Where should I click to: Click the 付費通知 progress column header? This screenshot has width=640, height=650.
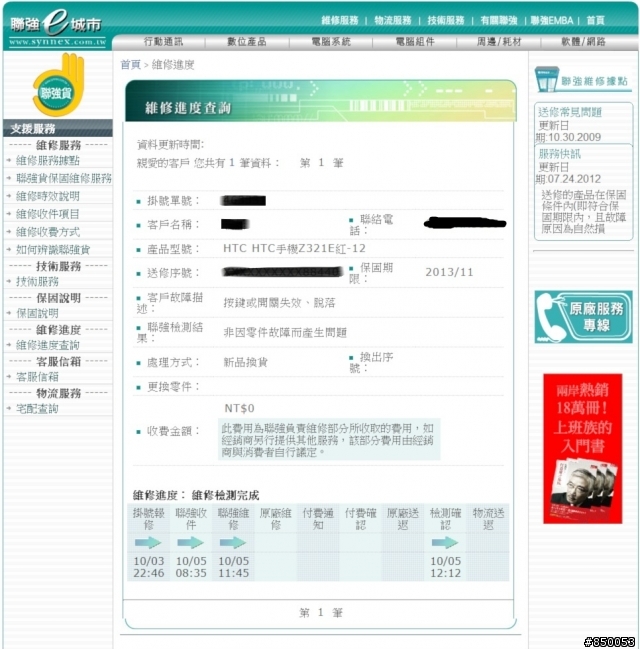[x=318, y=519]
